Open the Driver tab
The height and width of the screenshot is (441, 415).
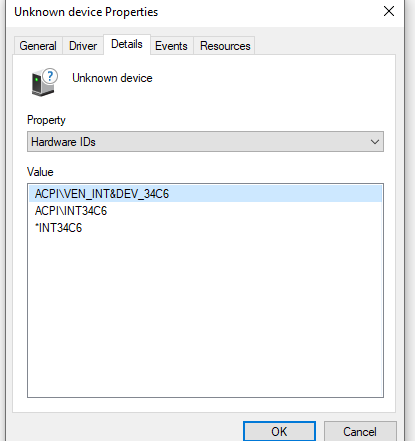[x=83, y=46]
